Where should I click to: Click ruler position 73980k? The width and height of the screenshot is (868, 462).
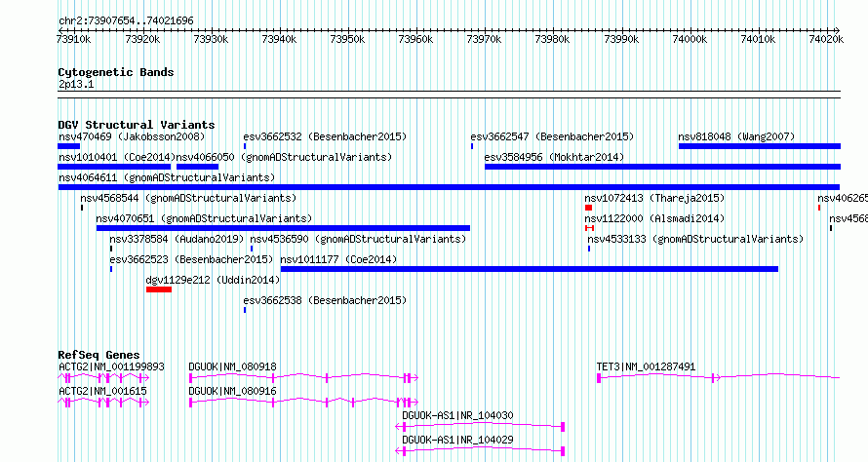(x=552, y=39)
